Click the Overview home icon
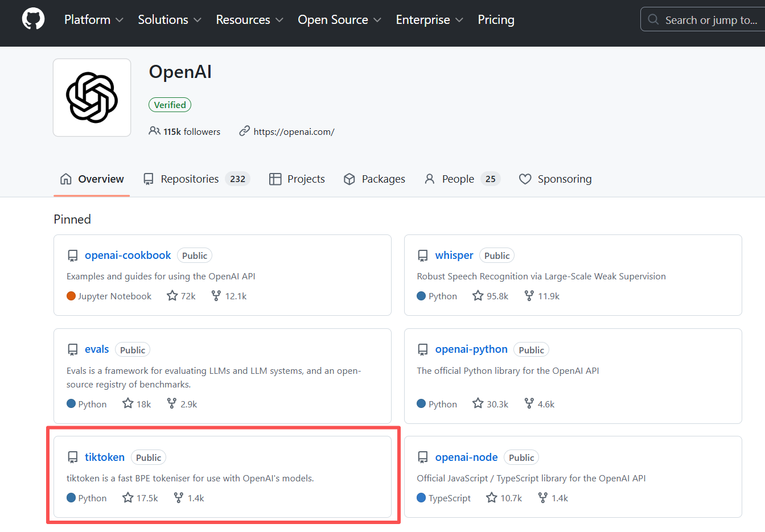This screenshot has height=532, width=765. click(x=66, y=179)
